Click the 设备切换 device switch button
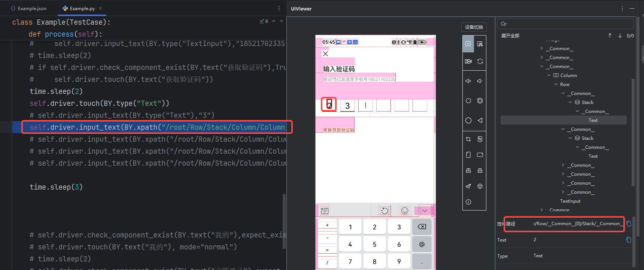The height and width of the screenshot is (270, 644). pyautogui.click(x=474, y=27)
